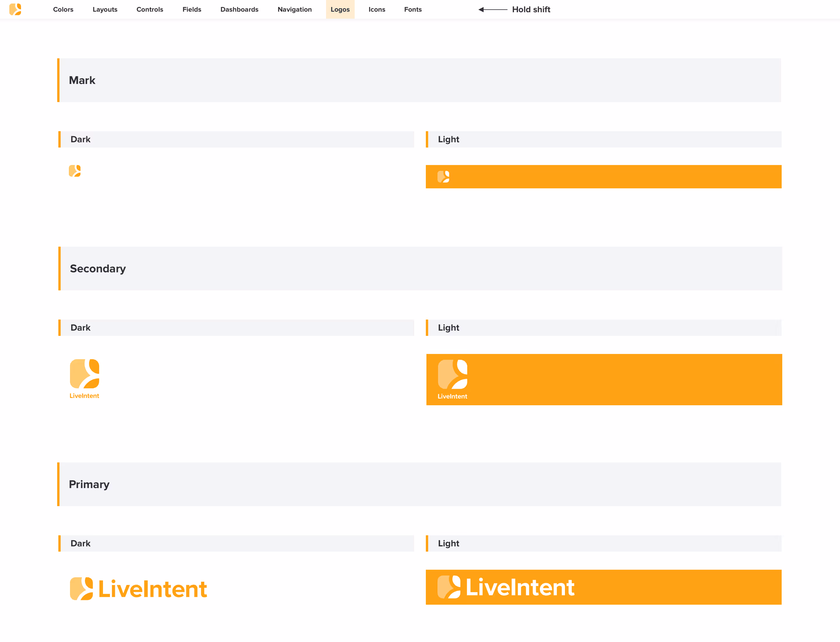Click the small dark Mark logo icon

point(75,171)
